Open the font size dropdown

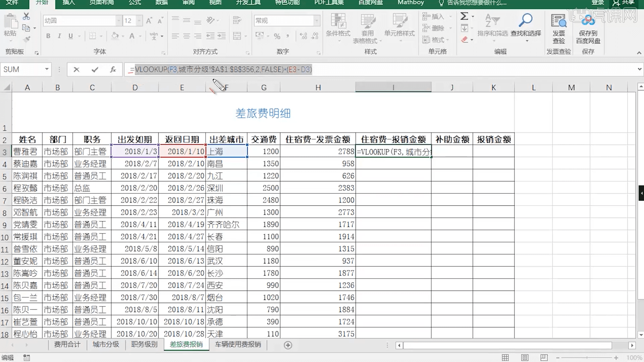(x=139, y=20)
